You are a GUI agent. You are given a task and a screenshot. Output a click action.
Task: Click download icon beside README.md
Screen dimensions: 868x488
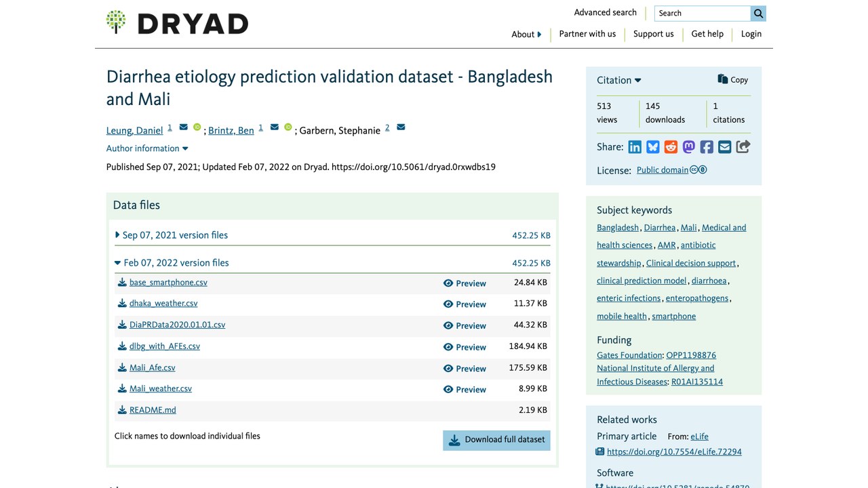click(122, 410)
